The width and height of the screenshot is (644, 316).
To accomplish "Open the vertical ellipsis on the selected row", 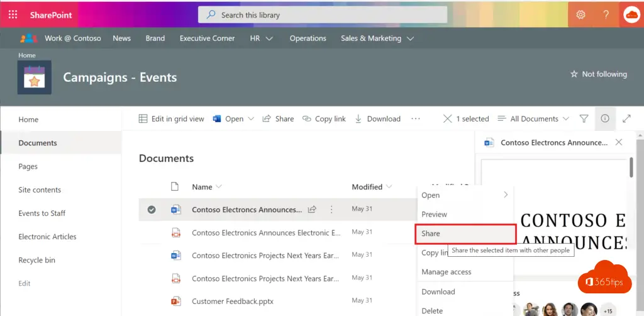I will point(331,210).
